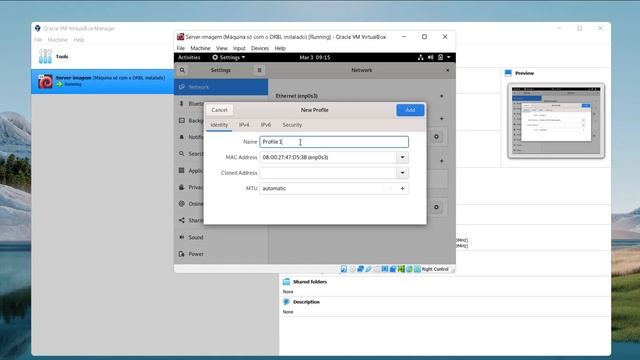Viewport: 640px width, 360px height.
Task: Click the Applications grid icon in sidebar
Action: point(182,171)
